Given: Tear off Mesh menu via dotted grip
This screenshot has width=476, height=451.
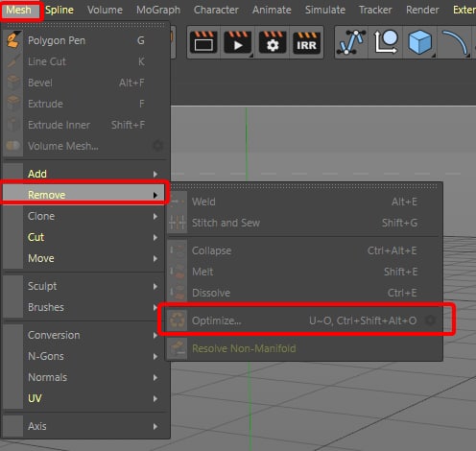Looking at the screenshot, I should tap(85, 25).
